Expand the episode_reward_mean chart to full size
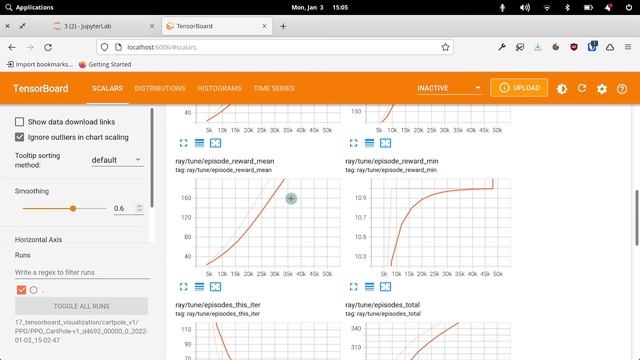The image size is (640, 360). tap(183, 287)
